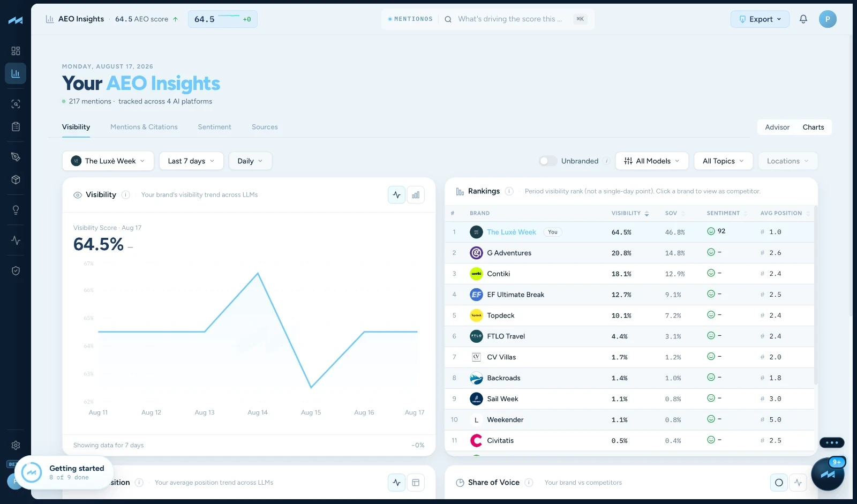Screen dimensions: 857x504
Task: Open the bar chart insights sidebar icon
Action: (x=16, y=73)
